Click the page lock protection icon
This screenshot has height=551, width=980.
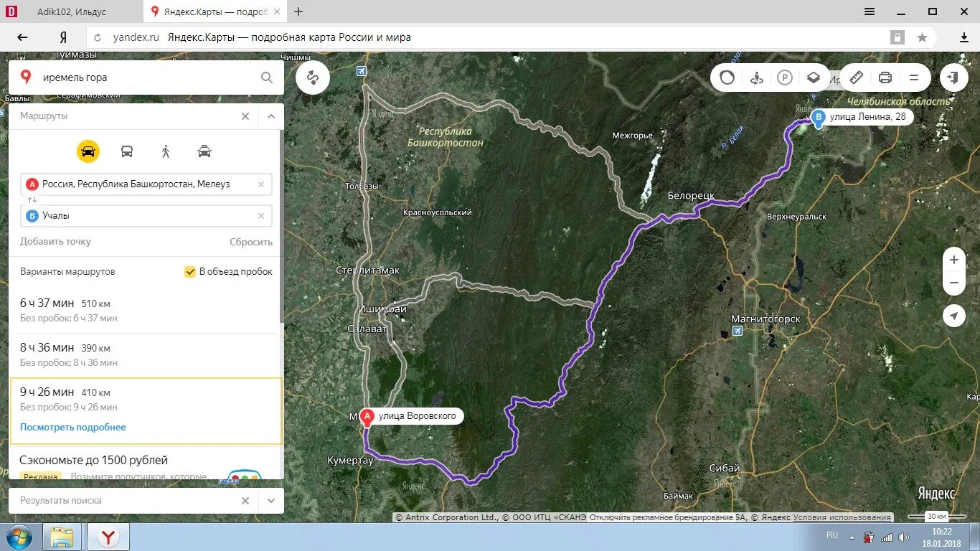coord(897,37)
